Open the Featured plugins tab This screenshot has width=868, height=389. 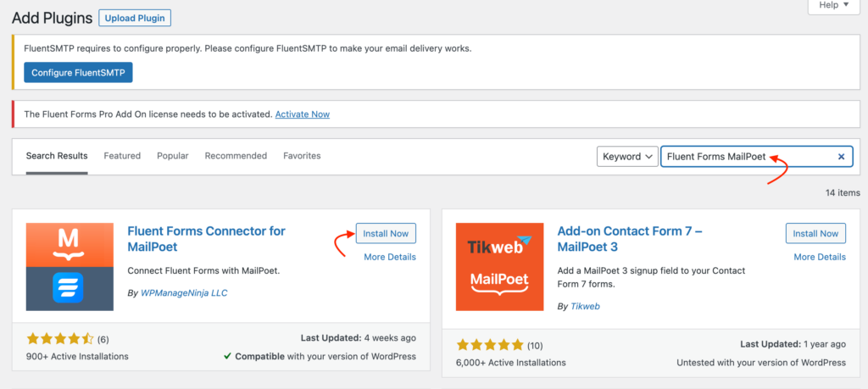click(122, 156)
